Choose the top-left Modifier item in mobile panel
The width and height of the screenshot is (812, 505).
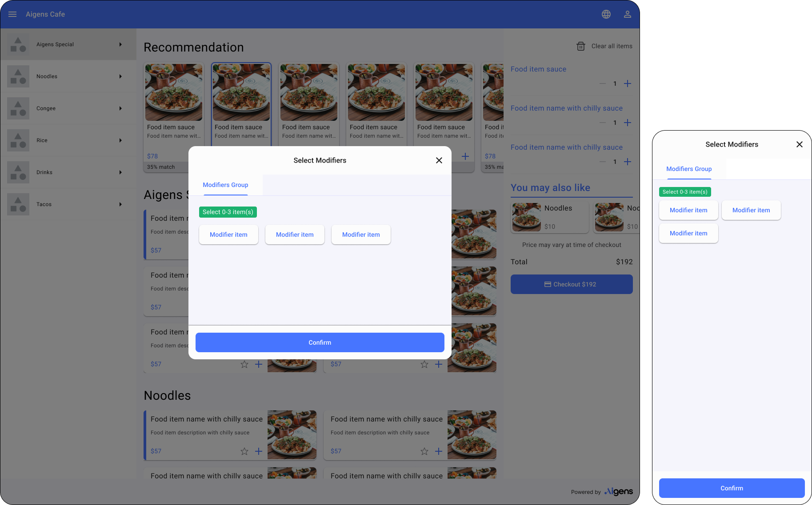click(688, 210)
